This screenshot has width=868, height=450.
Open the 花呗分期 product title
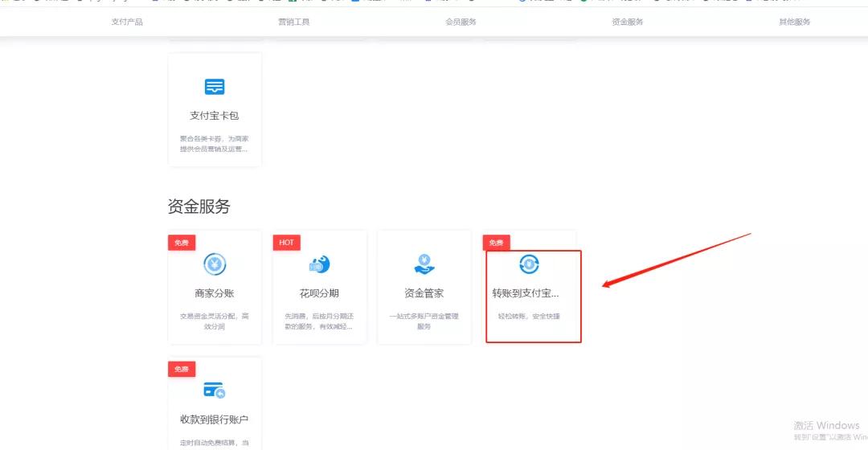pos(319,293)
